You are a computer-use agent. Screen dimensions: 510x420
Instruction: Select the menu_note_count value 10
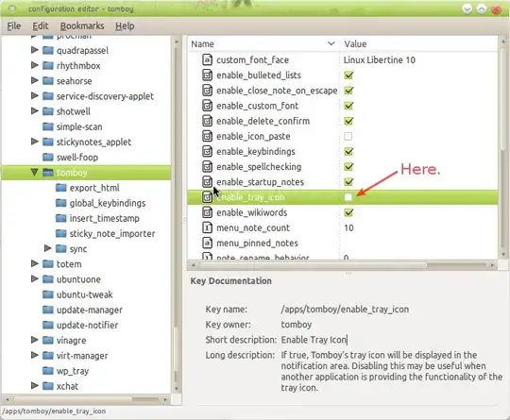coord(348,227)
